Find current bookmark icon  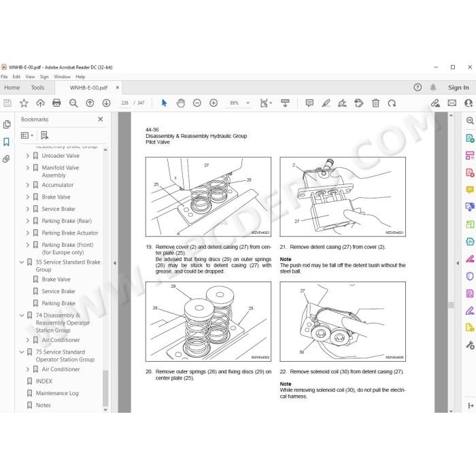tap(45, 135)
